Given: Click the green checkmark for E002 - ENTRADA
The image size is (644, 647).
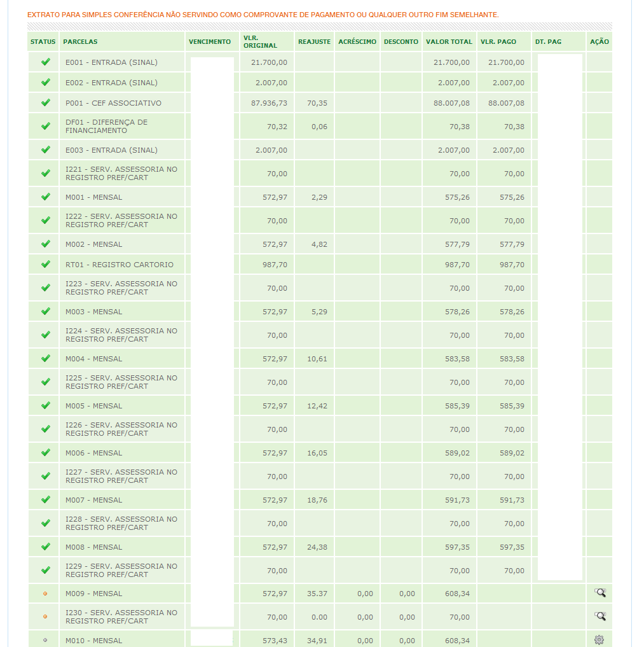Looking at the screenshot, I should point(45,82).
